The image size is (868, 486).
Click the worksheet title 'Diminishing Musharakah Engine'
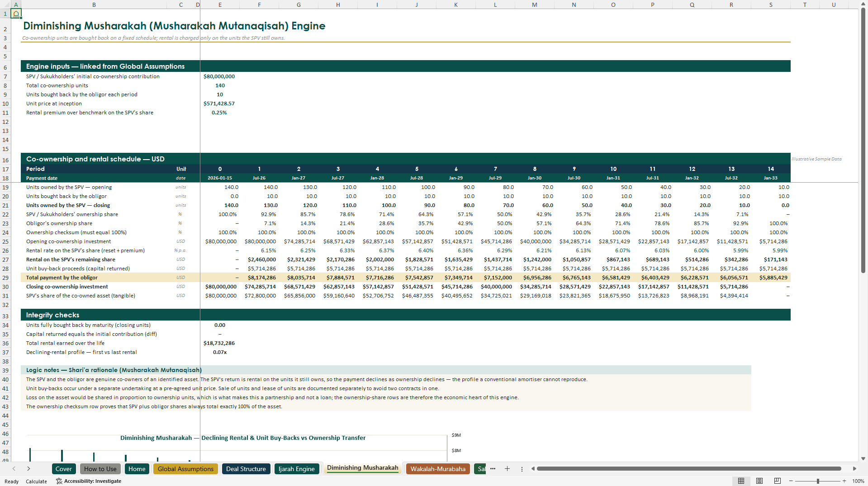[174, 26]
